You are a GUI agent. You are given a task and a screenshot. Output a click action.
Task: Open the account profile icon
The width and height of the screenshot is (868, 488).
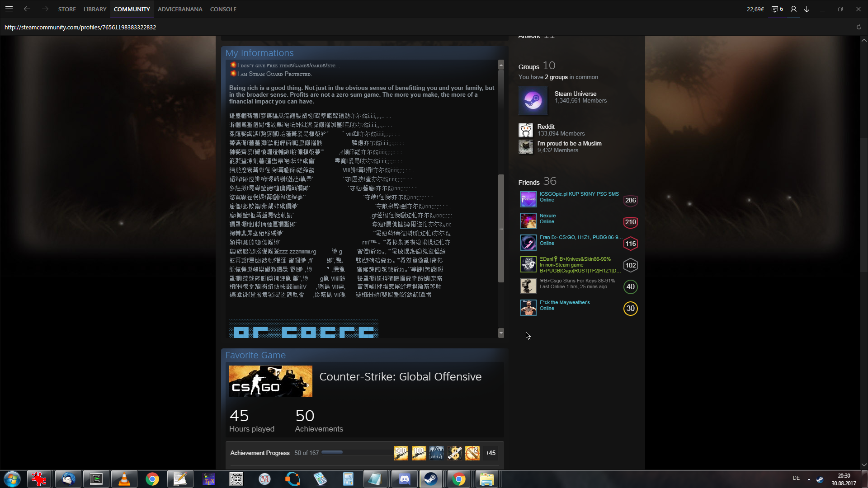(x=793, y=9)
